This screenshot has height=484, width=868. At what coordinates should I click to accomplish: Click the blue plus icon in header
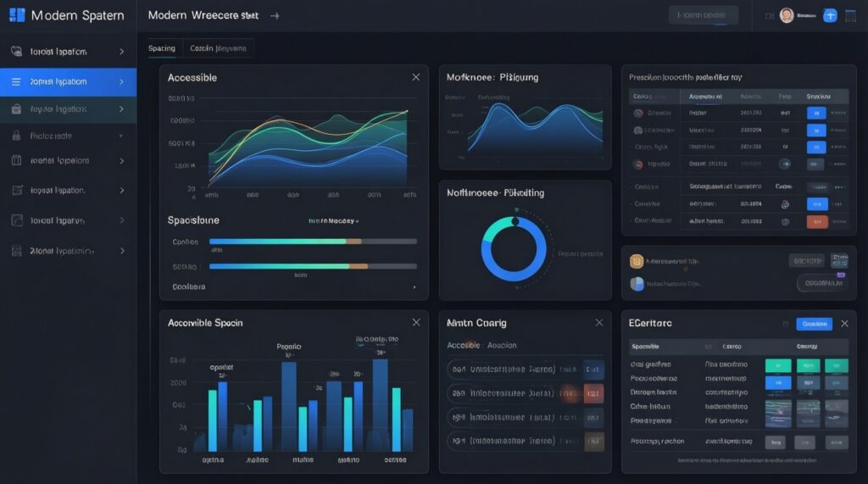click(x=830, y=15)
